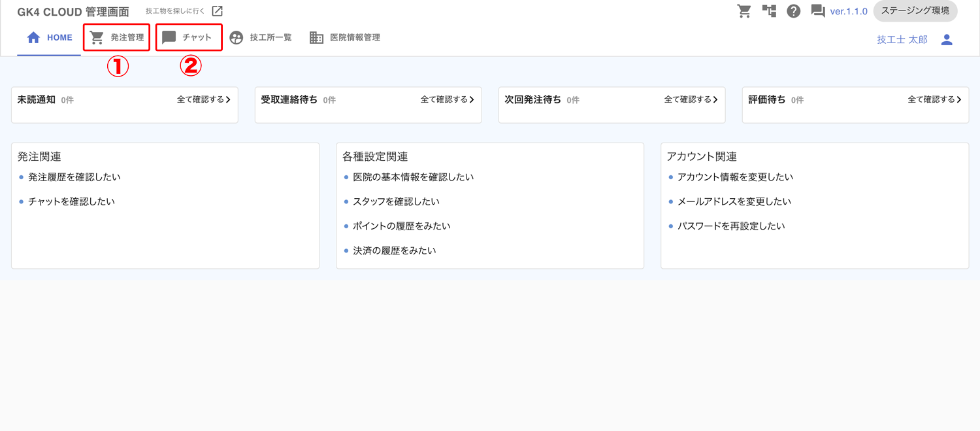This screenshot has width=980, height=431.
Task: Click 発注履歴を確認したい link
Action: tap(74, 177)
